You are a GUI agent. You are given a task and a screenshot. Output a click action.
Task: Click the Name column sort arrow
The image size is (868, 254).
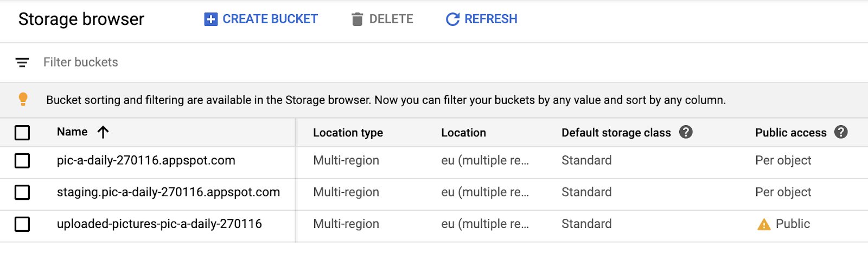click(103, 132)
